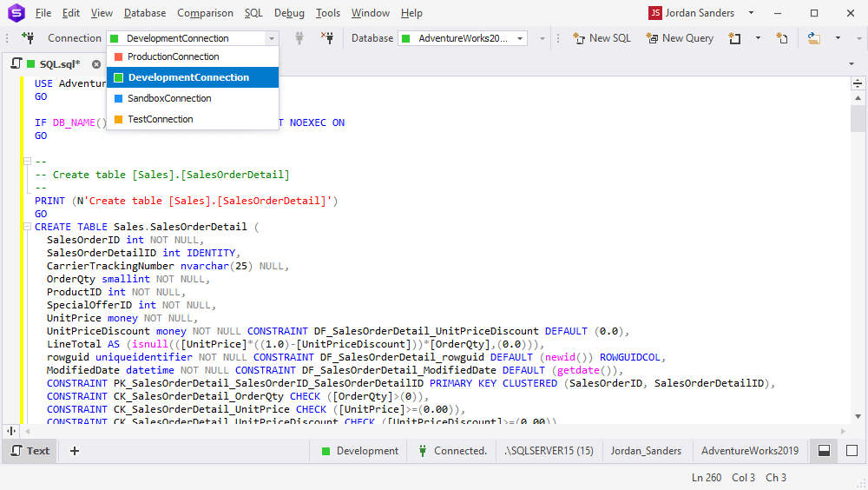Image resolution: width=868 pixels, height=490 pixels.
Task: Click the grayed-out connect plug icon
Action: (299, 37)
